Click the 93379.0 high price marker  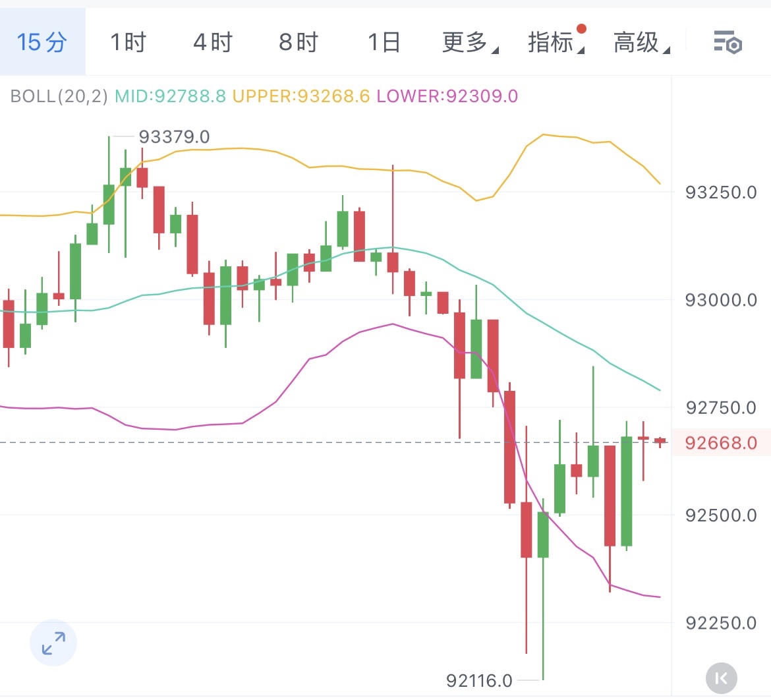click(174, 137)
